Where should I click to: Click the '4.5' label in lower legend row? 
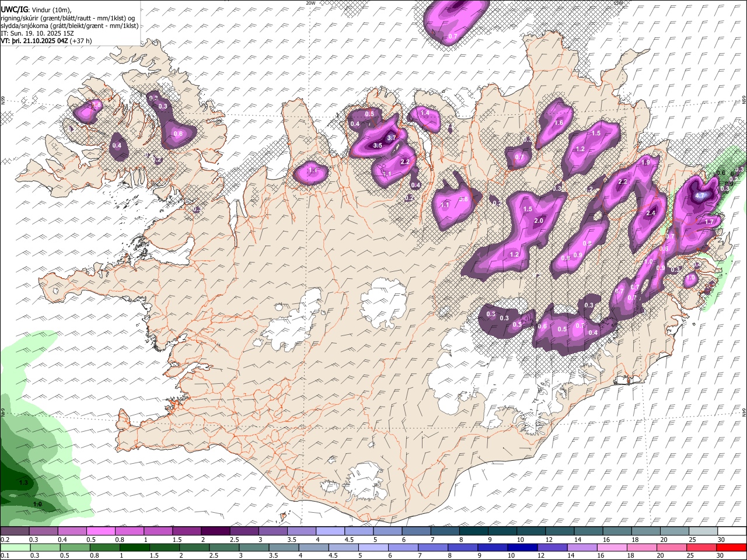pyautogui.click(x=334, y=556)
